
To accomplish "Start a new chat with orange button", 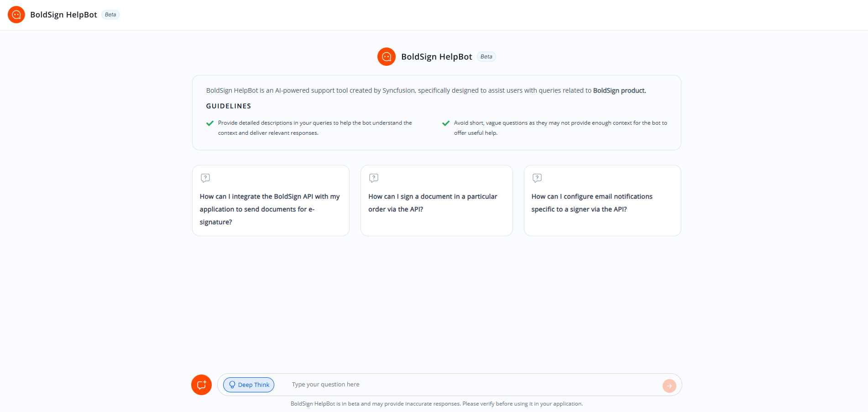I will pyautogui.click(x=201, y=385).
